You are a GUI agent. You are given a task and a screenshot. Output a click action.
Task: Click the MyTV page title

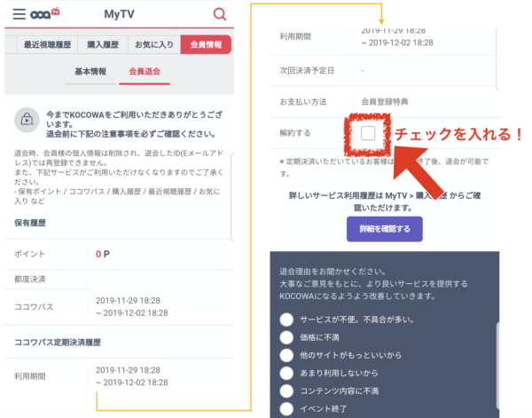click(119, 14)
